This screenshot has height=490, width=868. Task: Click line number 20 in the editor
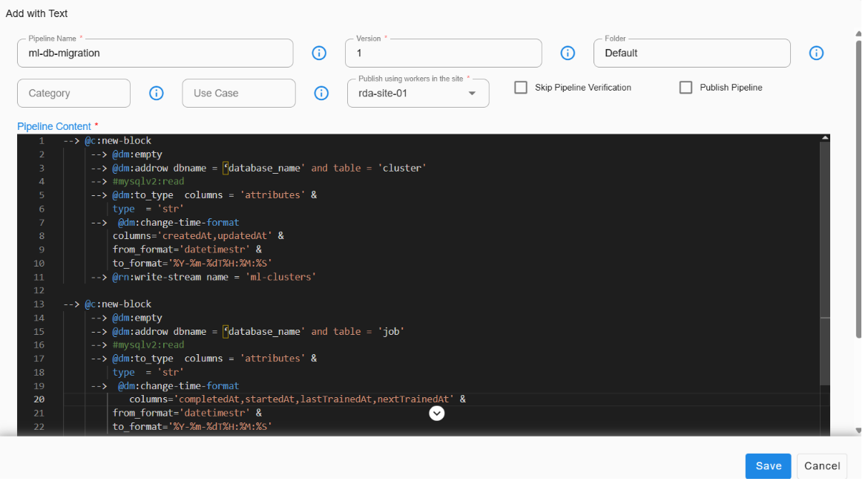click(39, 399)
